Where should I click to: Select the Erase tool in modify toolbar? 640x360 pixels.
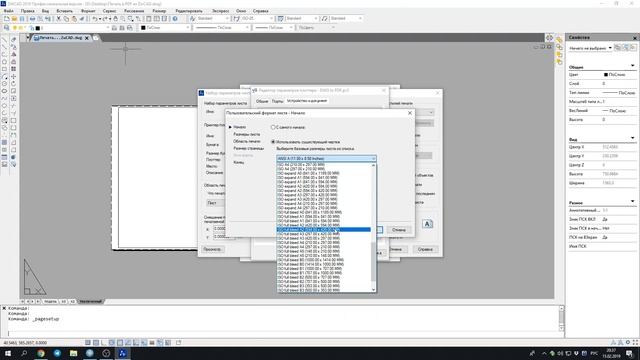pos(13,40)
